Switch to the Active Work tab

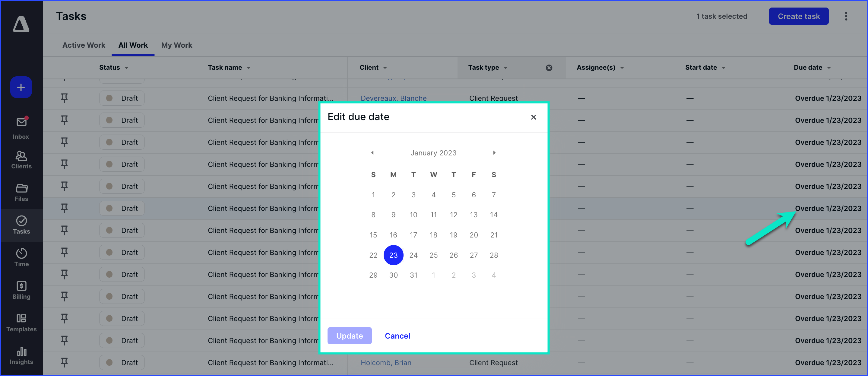pyautogui.click(x=84, y=45)
